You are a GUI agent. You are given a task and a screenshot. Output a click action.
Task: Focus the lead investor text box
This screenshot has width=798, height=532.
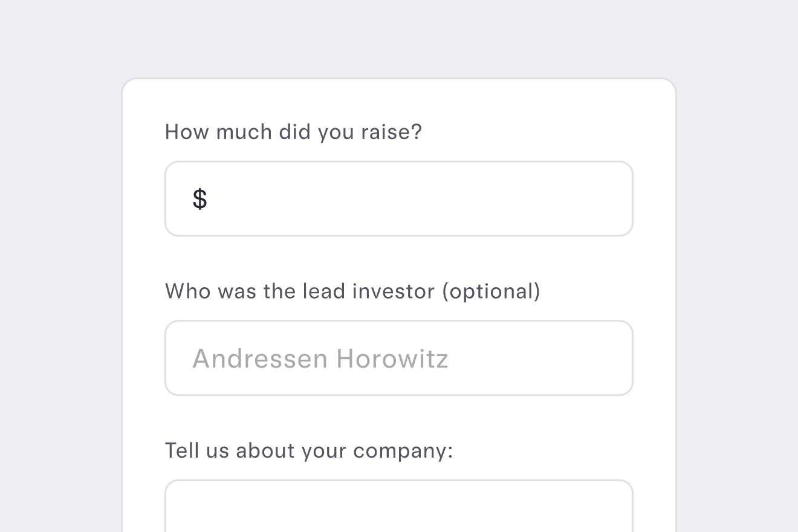(x=398, y=357)
